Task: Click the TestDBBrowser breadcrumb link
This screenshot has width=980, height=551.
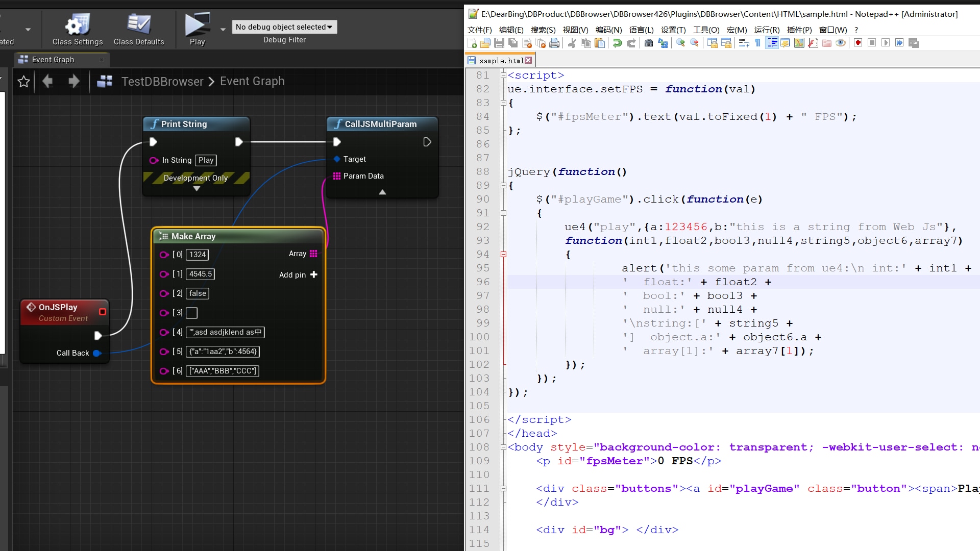Action: tap(162, 81)
